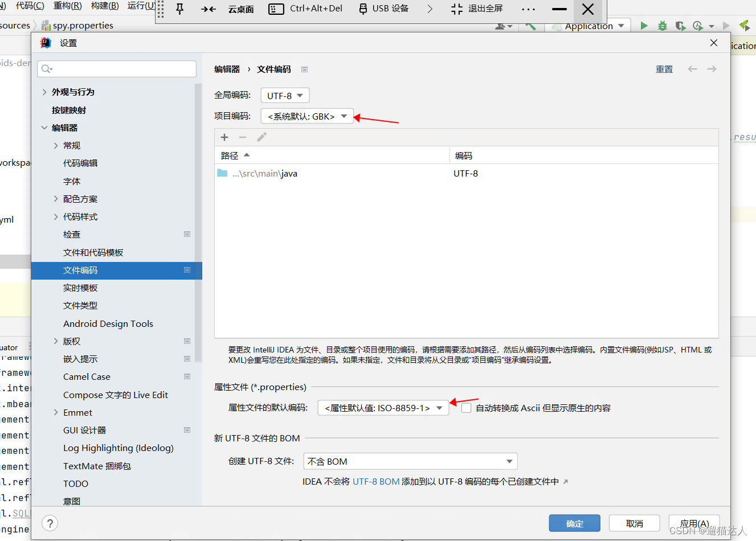Click the project-level icon beside the 文件编码 heading
This screenshot has height=541, width=756.
[x=304, y=69]
